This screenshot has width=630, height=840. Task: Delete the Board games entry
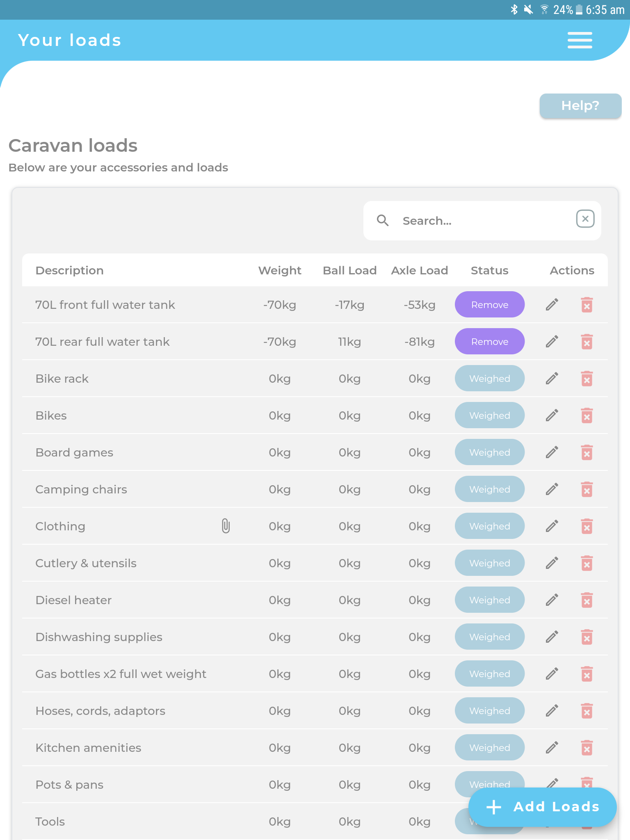(x=587, y=452)
